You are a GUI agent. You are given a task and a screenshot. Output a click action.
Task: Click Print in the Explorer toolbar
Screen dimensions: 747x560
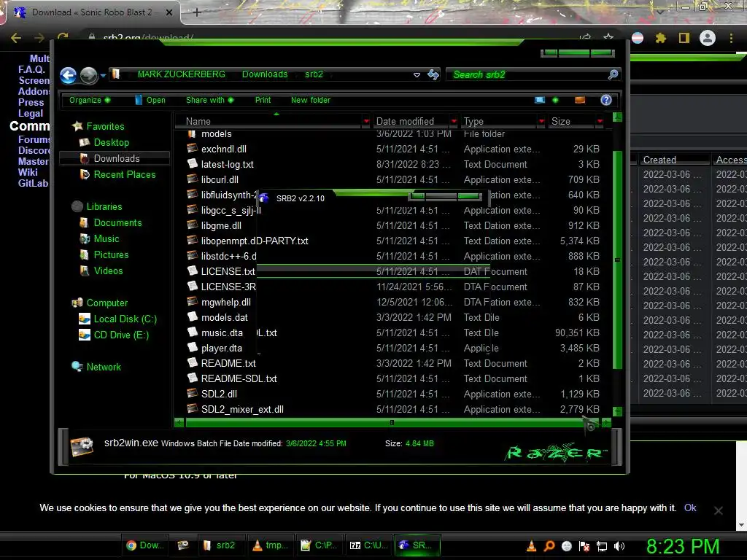tap(263, 100)
